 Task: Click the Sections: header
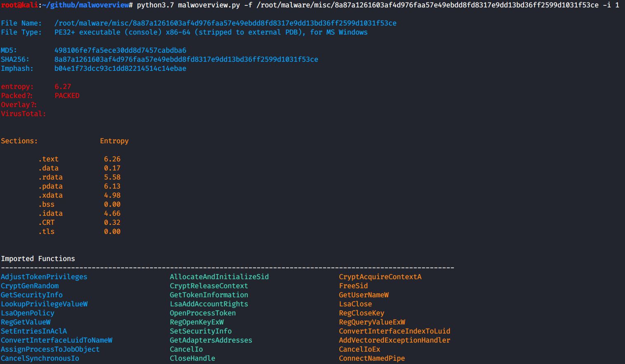point(19,141)
